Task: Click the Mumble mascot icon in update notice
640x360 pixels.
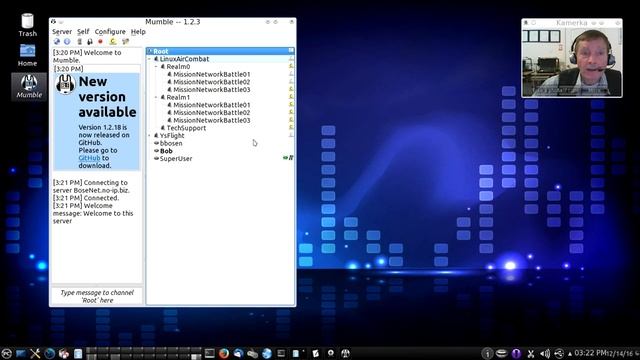Action: click(65, 84)
